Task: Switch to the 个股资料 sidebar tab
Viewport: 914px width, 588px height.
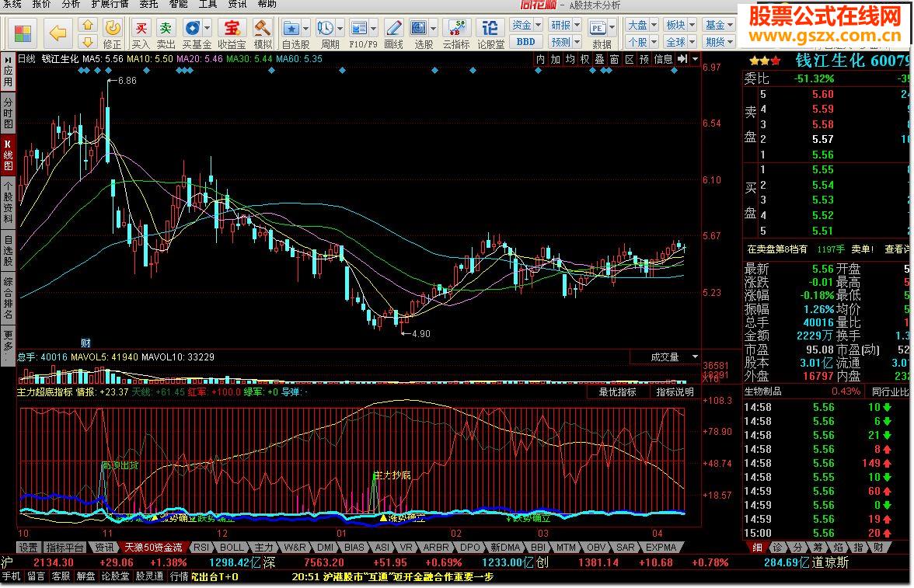Action: click(8, 202)
